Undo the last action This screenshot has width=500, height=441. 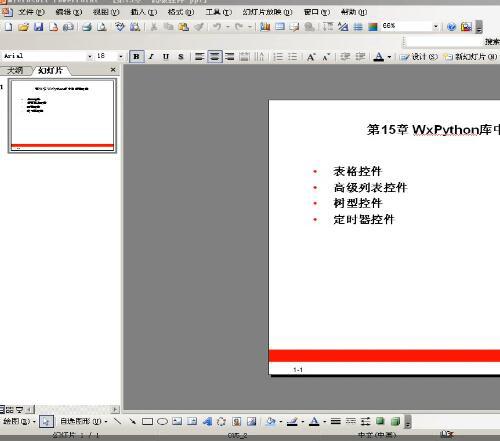pyautogui.click(x=217, y=27)
